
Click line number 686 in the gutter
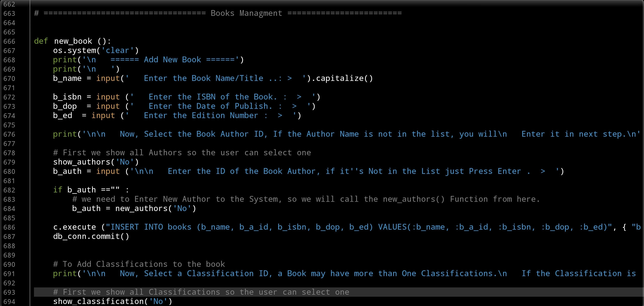[x=9, y=227]
